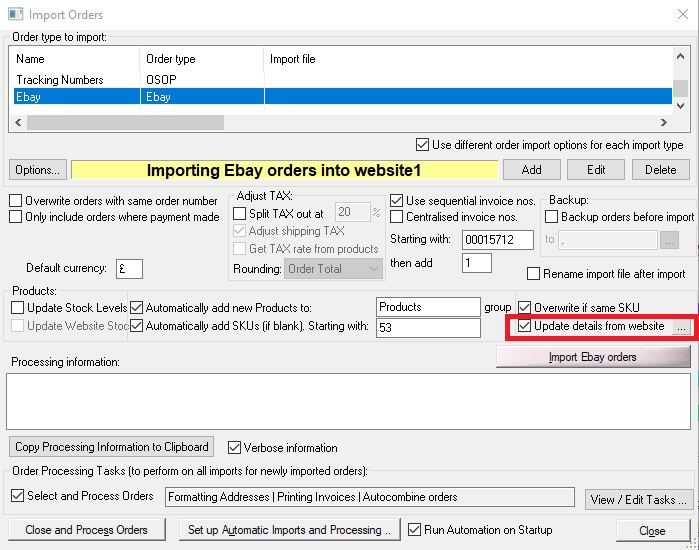Click the Delete button

(660, 170)
